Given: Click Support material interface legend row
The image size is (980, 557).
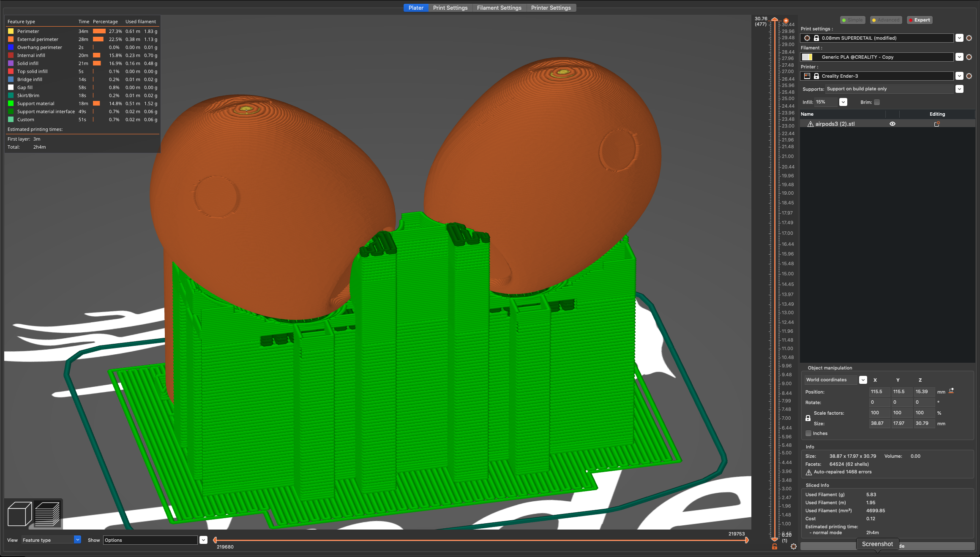Looking at the screenshot, I should click(82, 111).
